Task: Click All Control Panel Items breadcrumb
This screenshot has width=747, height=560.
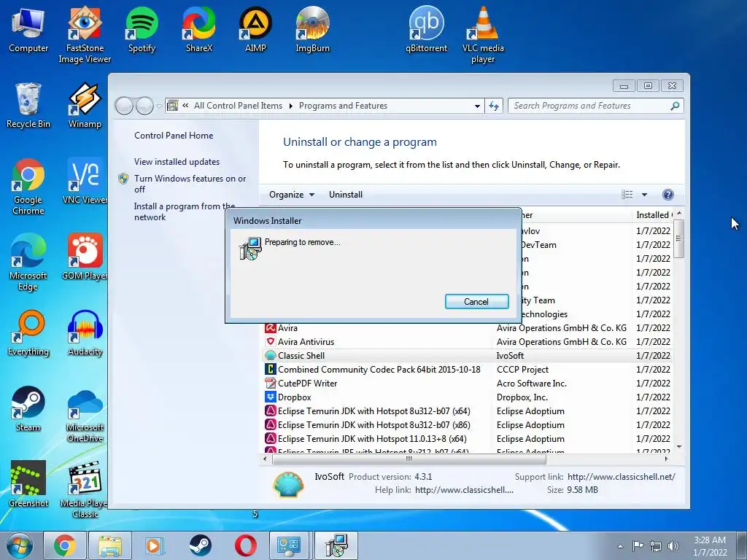Action: coord(238,106)
